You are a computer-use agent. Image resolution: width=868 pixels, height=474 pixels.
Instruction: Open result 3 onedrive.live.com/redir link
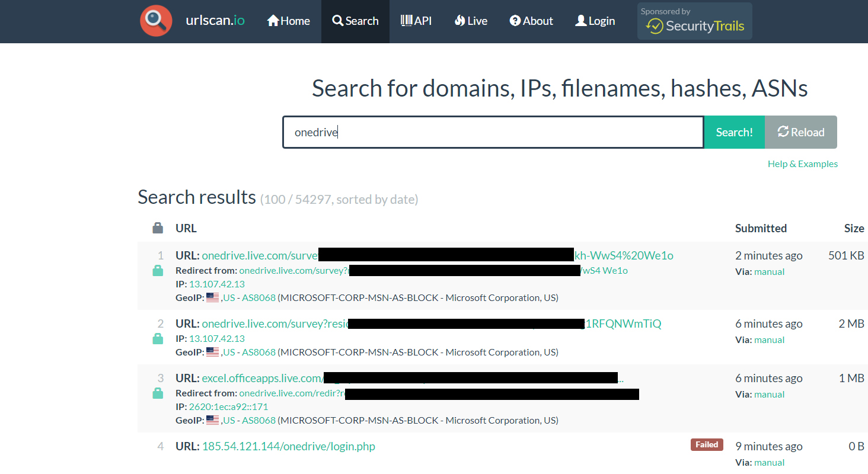pyautogui.click(x=439, y=393)
